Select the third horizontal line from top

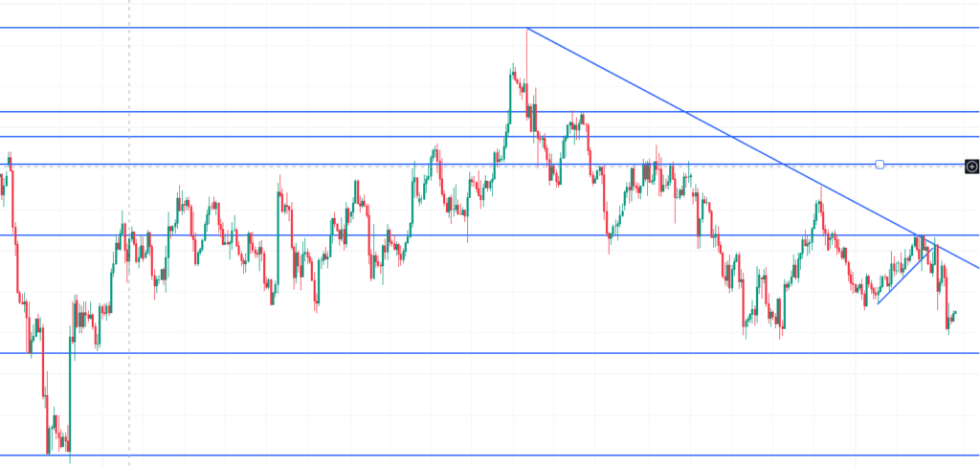point(287,137)
